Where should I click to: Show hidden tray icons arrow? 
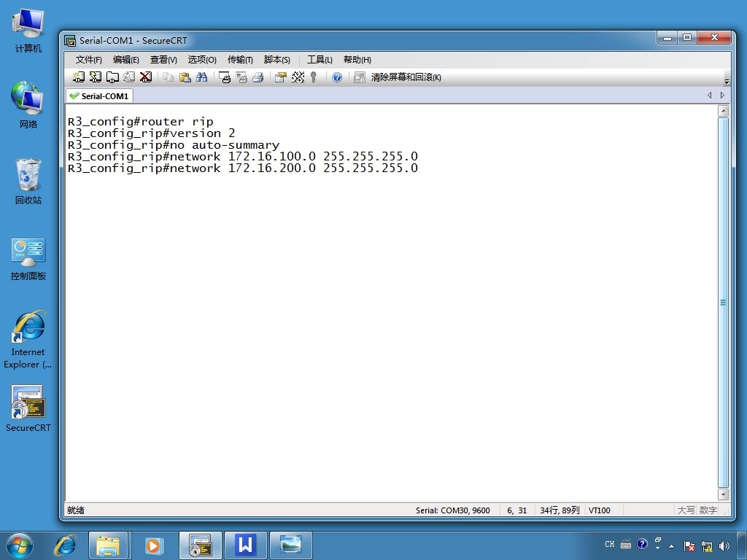click(671, 546)
